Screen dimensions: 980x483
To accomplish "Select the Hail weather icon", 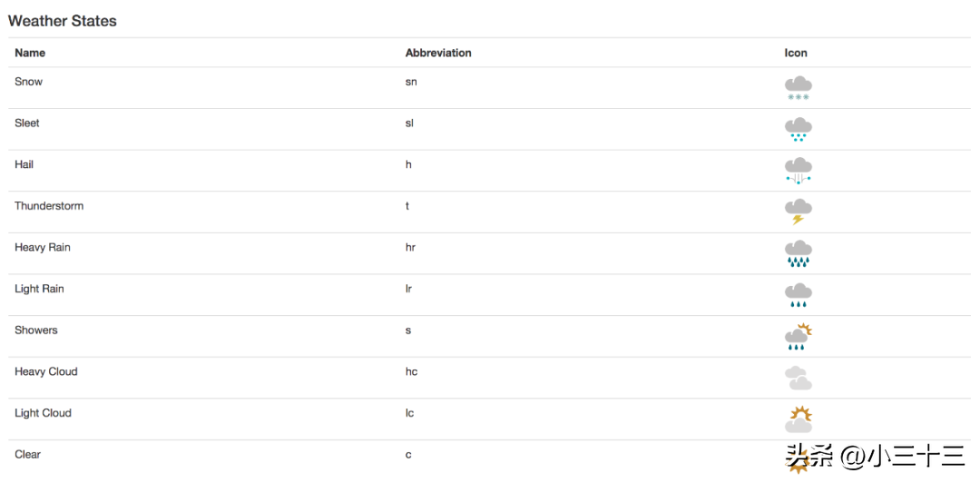I will (799, 171).
